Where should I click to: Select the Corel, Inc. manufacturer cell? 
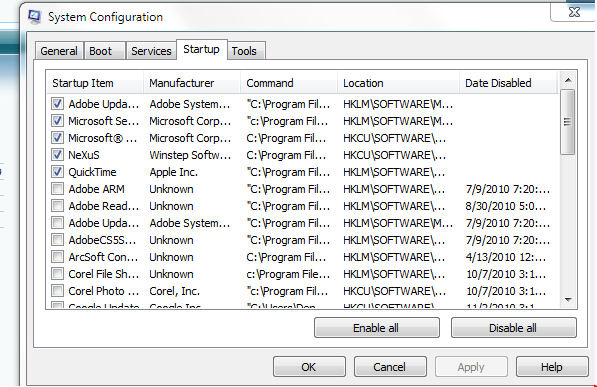(x=174, y=291)
